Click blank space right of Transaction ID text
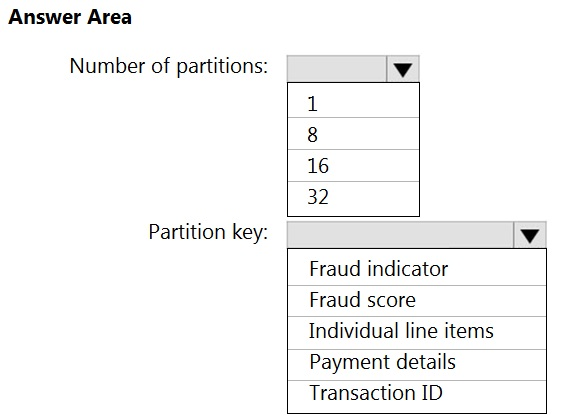 (494, 397)
